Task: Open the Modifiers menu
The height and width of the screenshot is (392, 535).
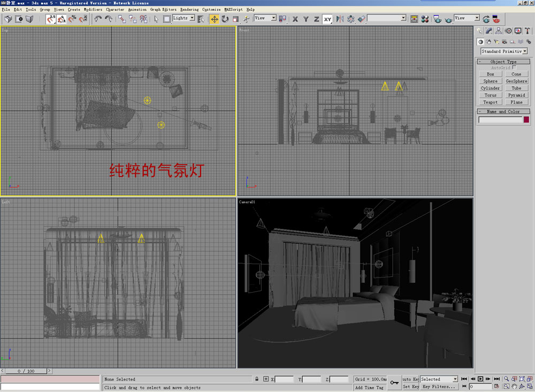Action: pos(93,9)
